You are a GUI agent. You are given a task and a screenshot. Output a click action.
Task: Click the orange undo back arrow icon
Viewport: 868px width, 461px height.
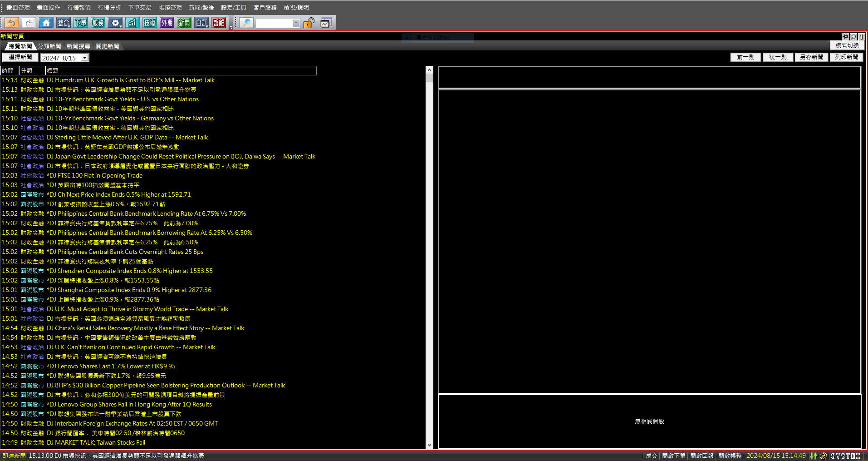pos(12,23)
